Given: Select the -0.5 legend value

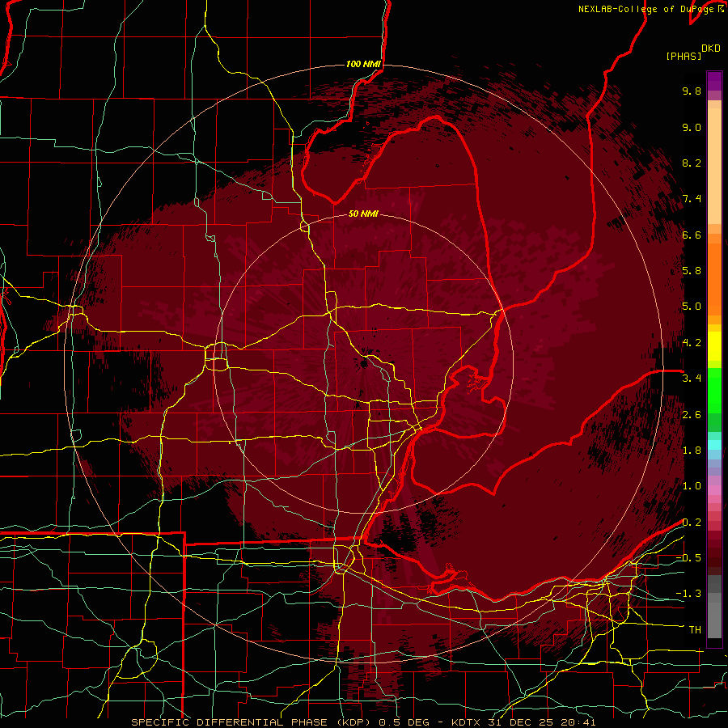Looking at the screenshot, I should tap(688, 558).
